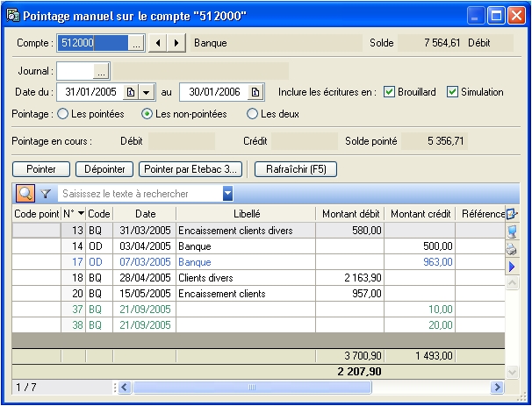Click the Montant débit column header
The height and width of the screenshot is (406, 532).
(x=350, y=214)
